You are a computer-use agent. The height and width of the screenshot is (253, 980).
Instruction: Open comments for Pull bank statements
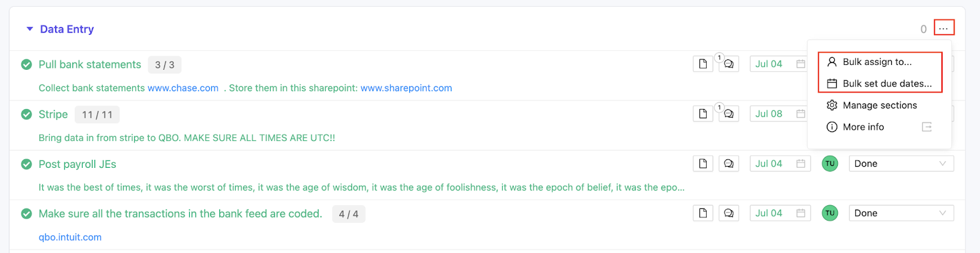point(729,64)
